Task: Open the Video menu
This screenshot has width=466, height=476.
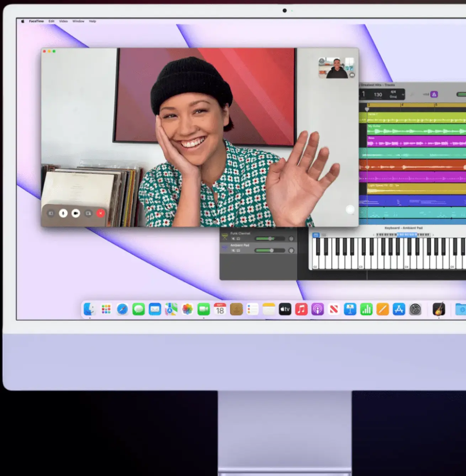Action: pos(63,21)
